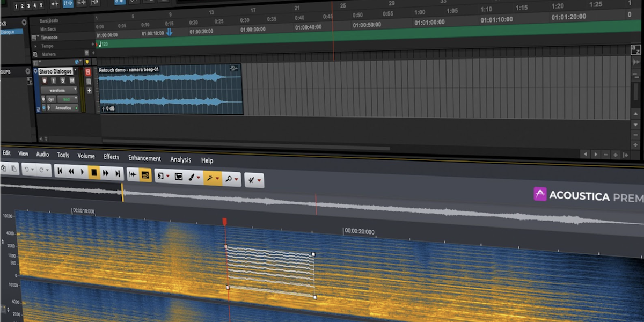
Task: Solo the Stereo Dialogue track
Action: pyautogui.click(x=63, y=80)
